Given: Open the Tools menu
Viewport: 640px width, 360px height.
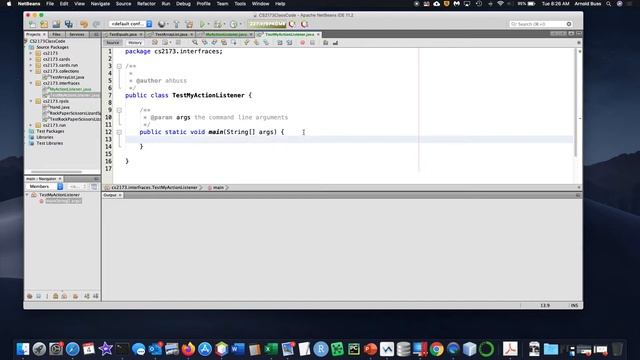Looking at the screenshot, I should (240, 4).
